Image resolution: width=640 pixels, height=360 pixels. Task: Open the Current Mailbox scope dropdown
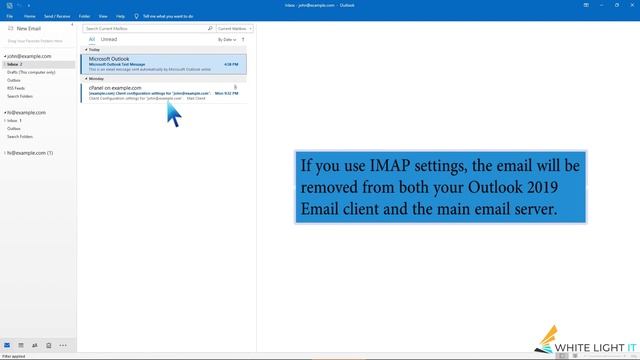235,29
